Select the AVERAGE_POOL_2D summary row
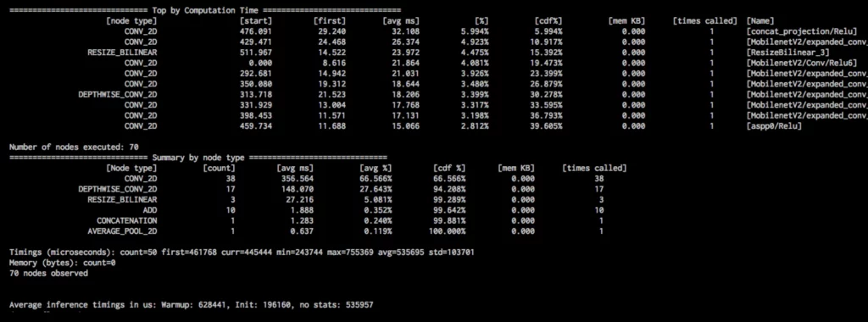Screen dimensions: 868x322 pos(345,231)
